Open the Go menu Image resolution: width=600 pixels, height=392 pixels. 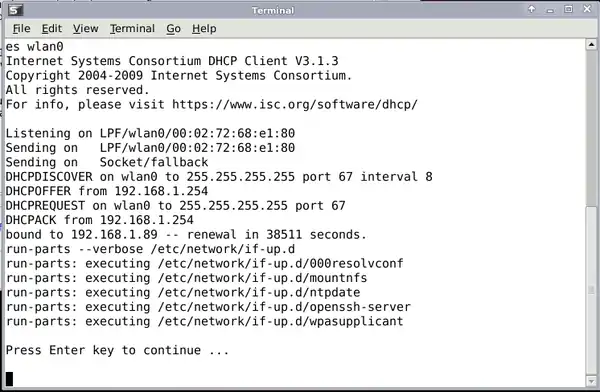pyautogui.click(x=173, y=29)
